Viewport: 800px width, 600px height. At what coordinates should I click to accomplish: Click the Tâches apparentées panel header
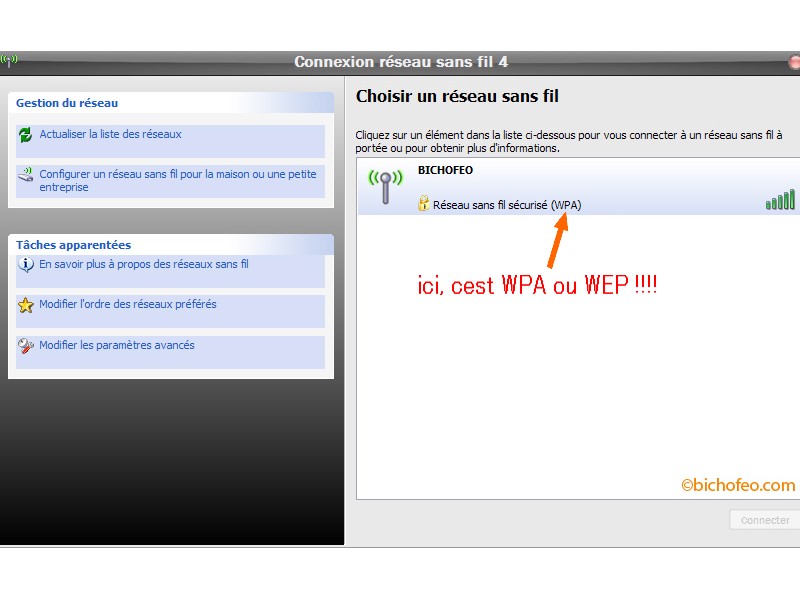tap(73, 245)
